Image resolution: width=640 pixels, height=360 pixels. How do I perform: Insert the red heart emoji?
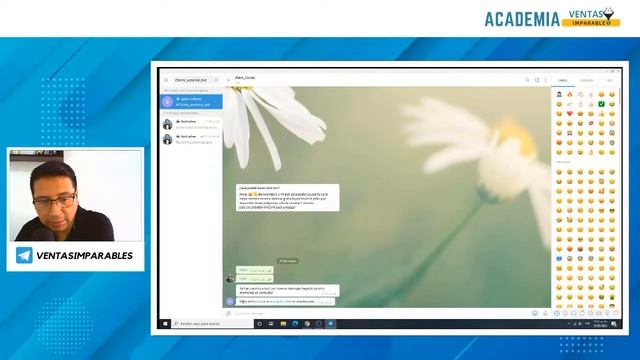(x=570, y=113)
